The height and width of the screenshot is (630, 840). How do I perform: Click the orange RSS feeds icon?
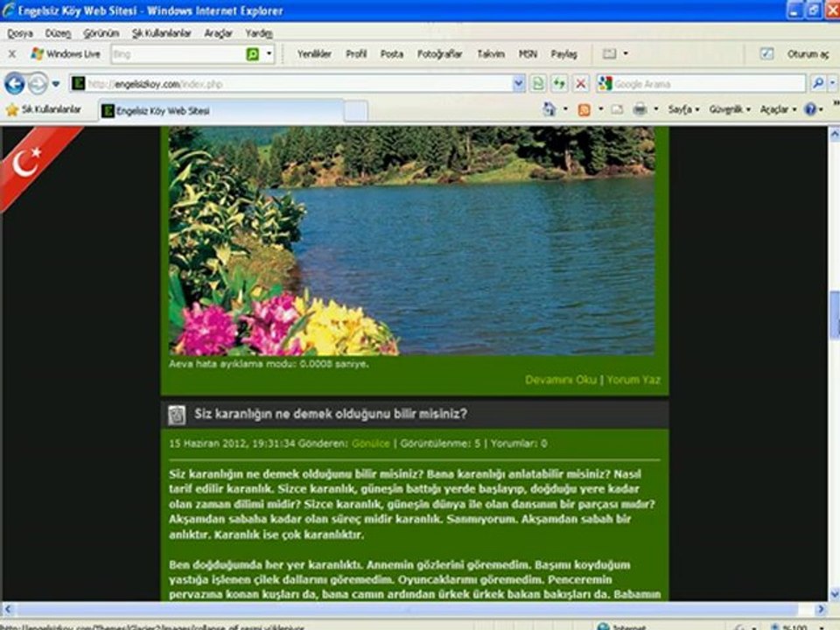pyautogui.click(x=584, y=110)
